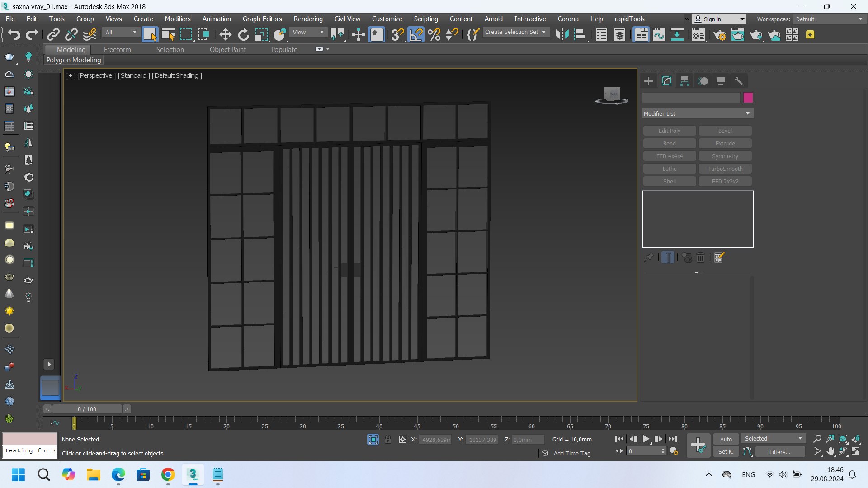This screenshot has height=488, width=868.
Task: Open the Graph Editors menu
Action: [262, 19]
